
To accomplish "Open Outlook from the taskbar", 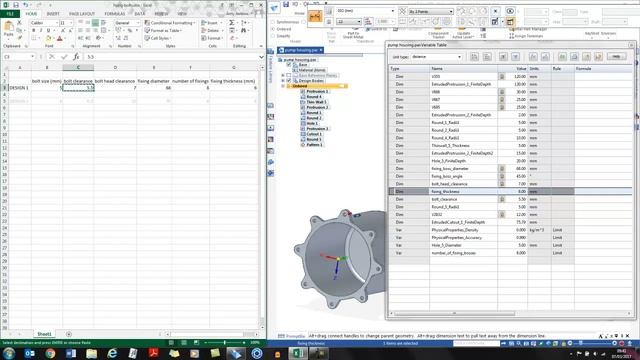I will click(29, 353).
